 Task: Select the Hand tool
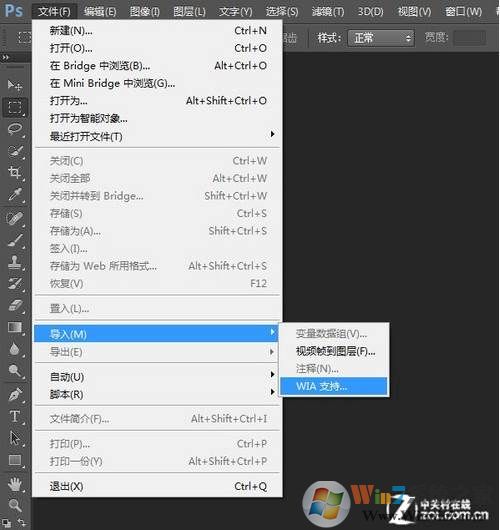tap(15, 484)
